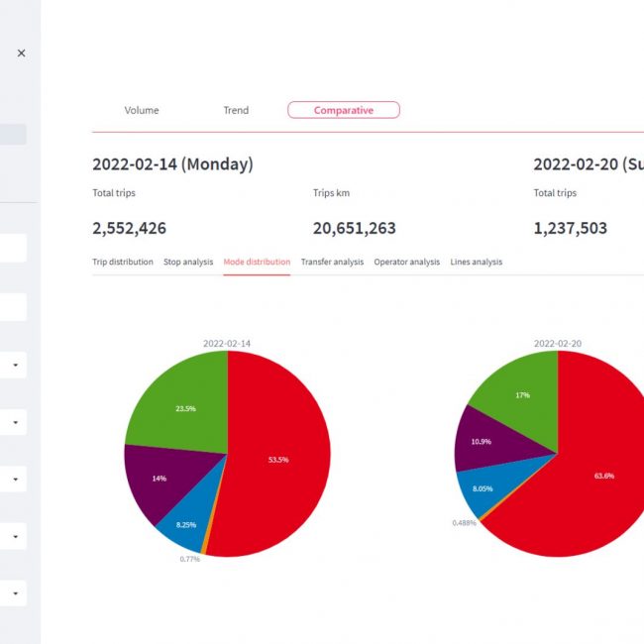
Task: Go to the Stop analysis sub-tab
Action: point(188,263)
